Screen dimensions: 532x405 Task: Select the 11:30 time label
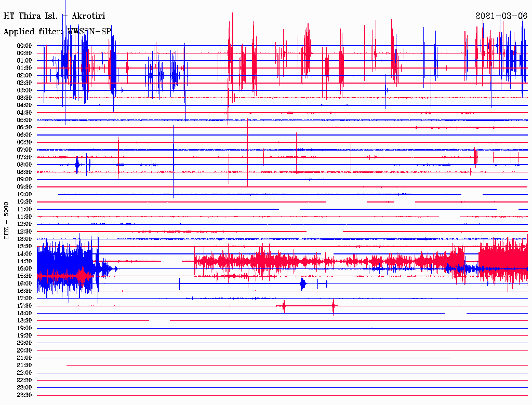[24, 217]
